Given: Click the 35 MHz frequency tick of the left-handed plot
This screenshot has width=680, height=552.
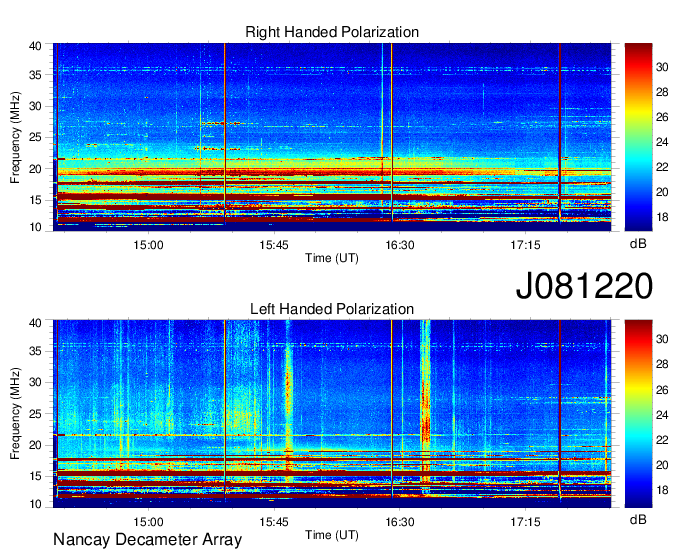Looking at the screenshot, I should 35,351.
